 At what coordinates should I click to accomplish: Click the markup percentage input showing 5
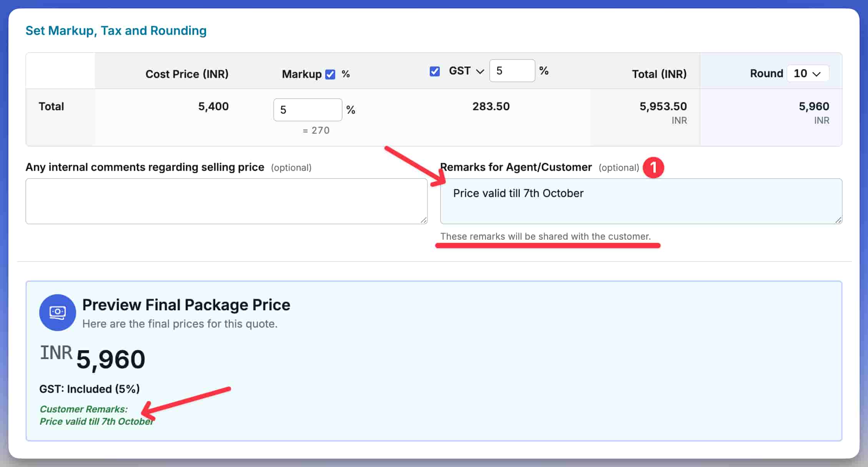coord(307,110)
